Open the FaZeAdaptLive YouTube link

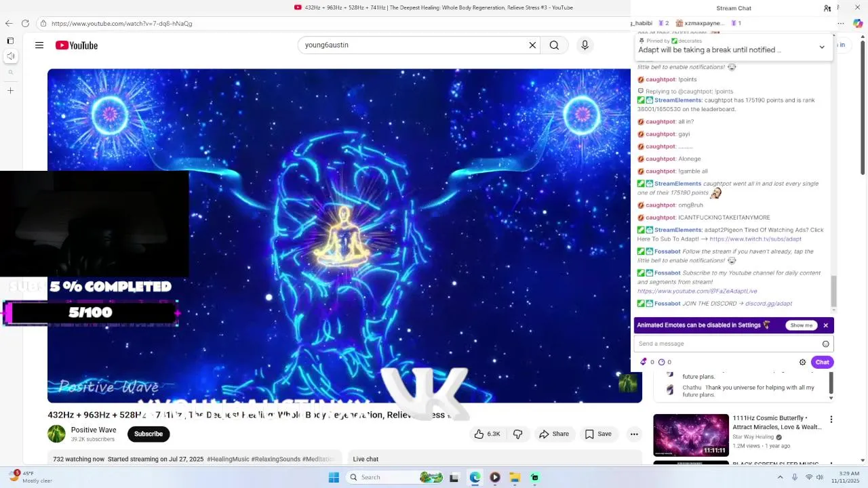click(x=697, y=291)
